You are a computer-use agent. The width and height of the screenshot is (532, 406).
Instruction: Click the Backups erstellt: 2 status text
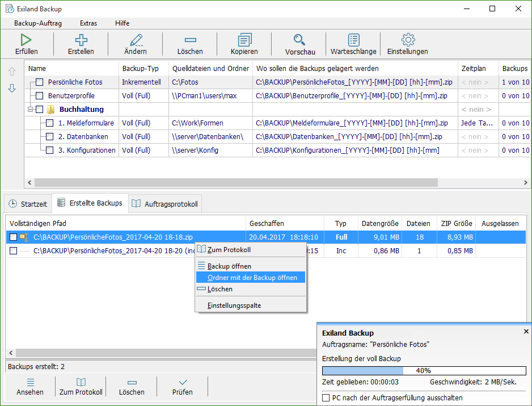(36, 367)
